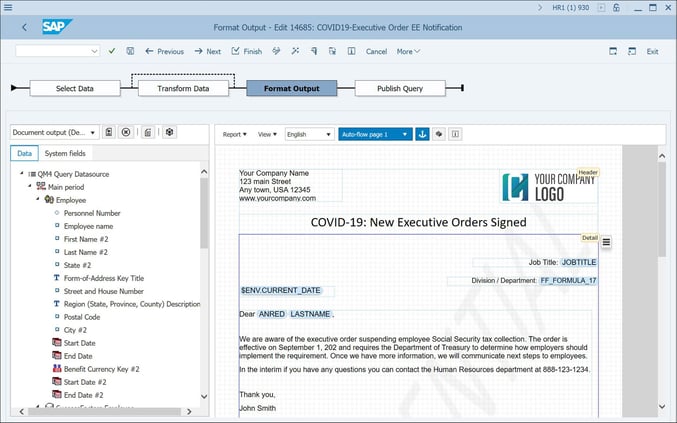Click the copy document icon in left panel
This screenshot has height=423, width=677.
(x=148, y=132)
